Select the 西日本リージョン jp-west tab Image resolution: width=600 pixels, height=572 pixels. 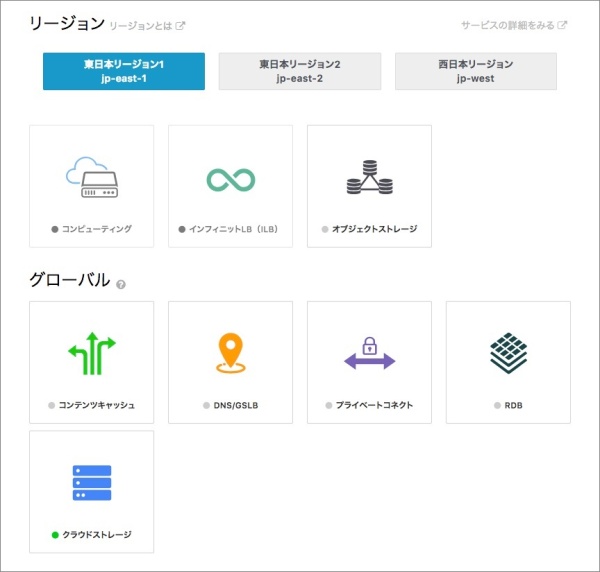point(475,71)
